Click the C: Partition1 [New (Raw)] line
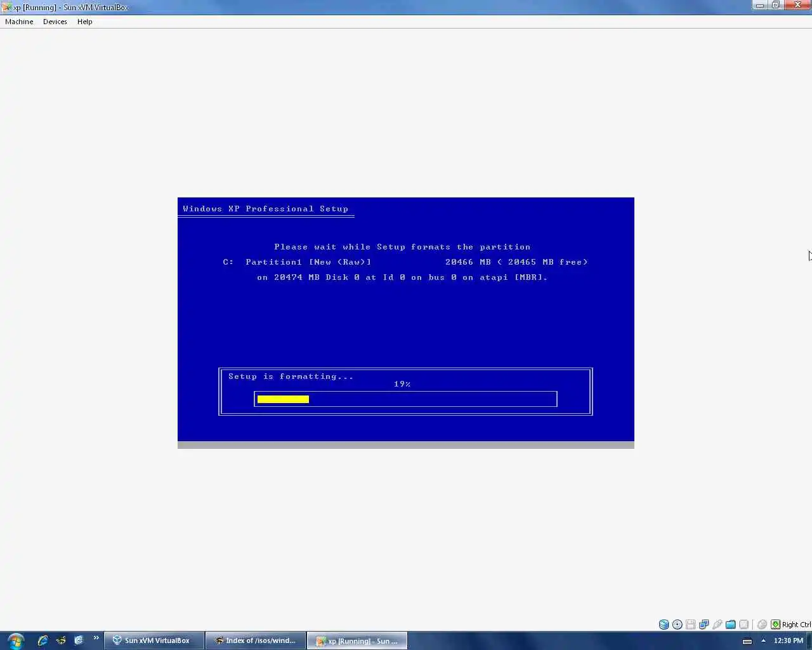 (x=405, y=262)
